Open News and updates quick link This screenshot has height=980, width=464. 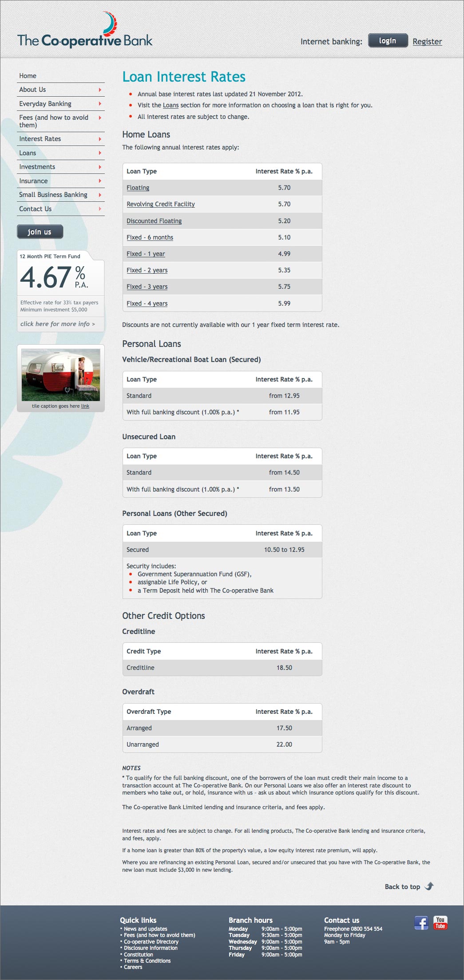pyautogui.click(x=146, y=929)
